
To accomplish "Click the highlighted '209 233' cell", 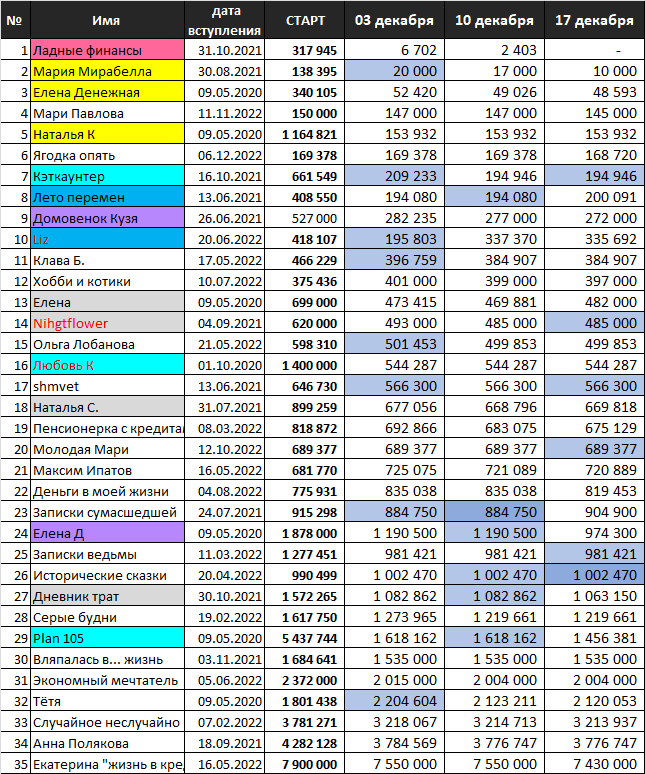I will [x=394, y=176].
